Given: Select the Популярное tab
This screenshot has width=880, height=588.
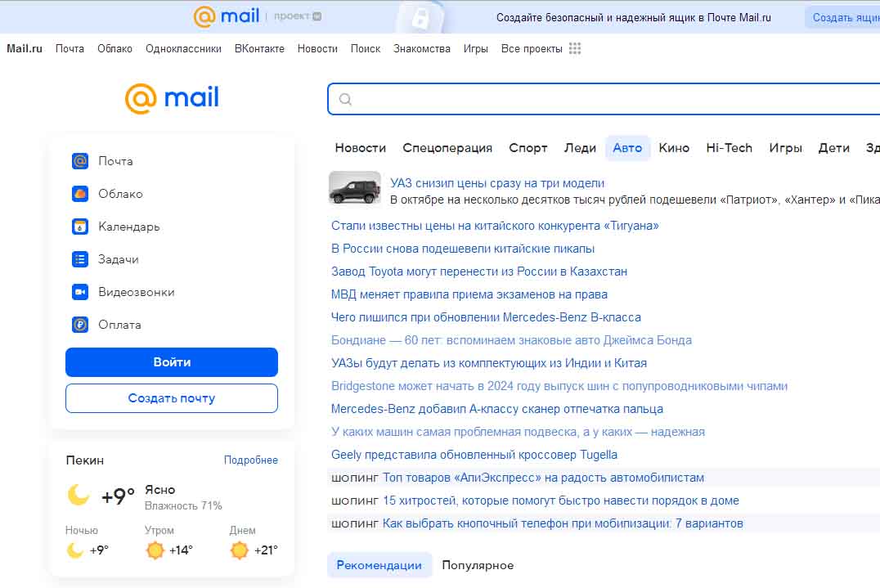Looking at the screenshot, I should tap(478, 565).
